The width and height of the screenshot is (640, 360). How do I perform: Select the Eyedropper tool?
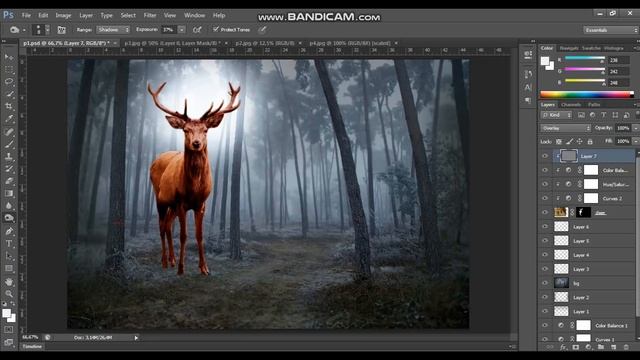(9, 119)
